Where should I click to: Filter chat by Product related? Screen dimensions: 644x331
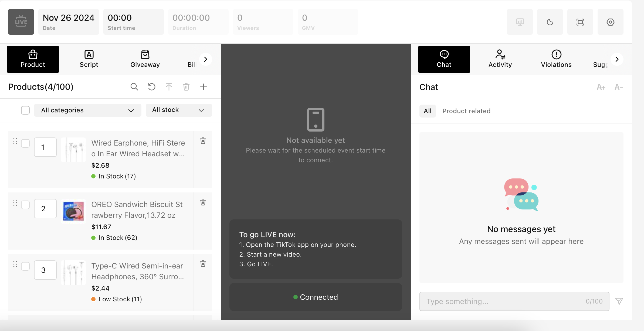pos(466,111)
